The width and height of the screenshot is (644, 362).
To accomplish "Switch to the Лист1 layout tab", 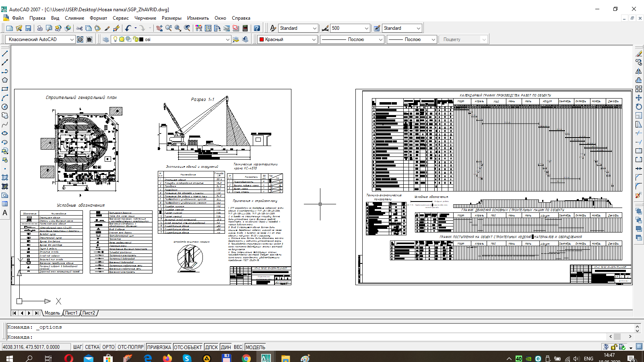I will [71, 313].
